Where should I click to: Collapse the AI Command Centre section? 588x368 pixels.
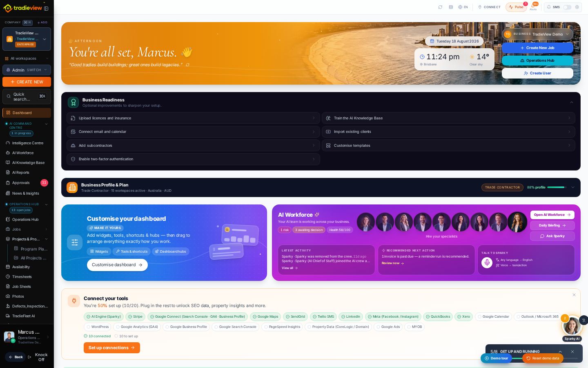tap(46, 124)
